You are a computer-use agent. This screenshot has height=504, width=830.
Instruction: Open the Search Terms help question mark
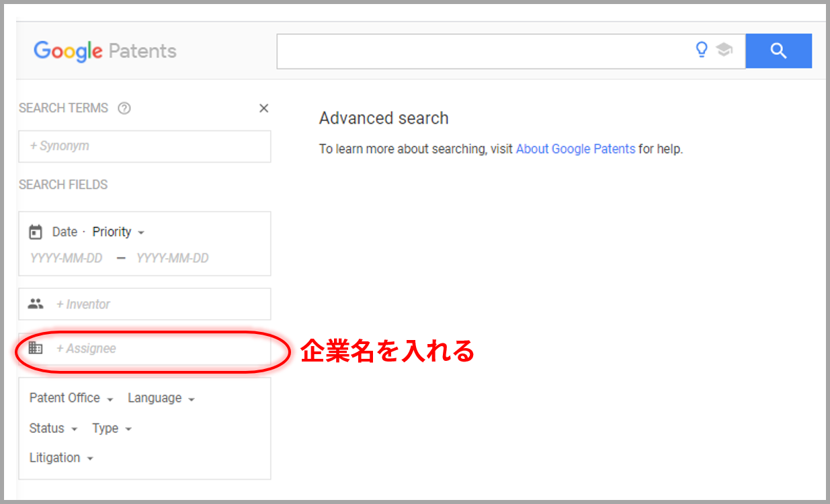coord(124,108)
